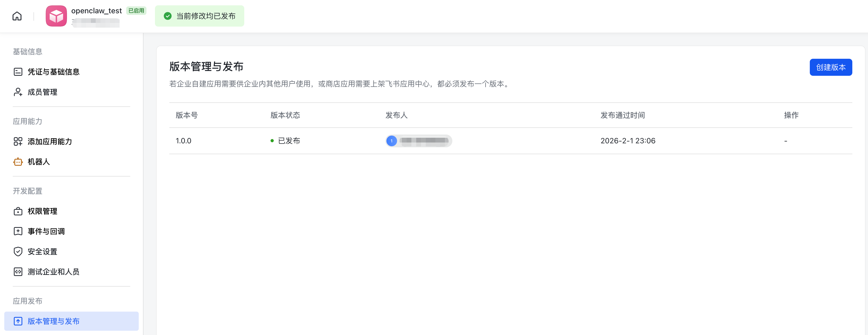Click the events and callbacks icon
This screenshot has width=868, height=335.
point(18,231)
